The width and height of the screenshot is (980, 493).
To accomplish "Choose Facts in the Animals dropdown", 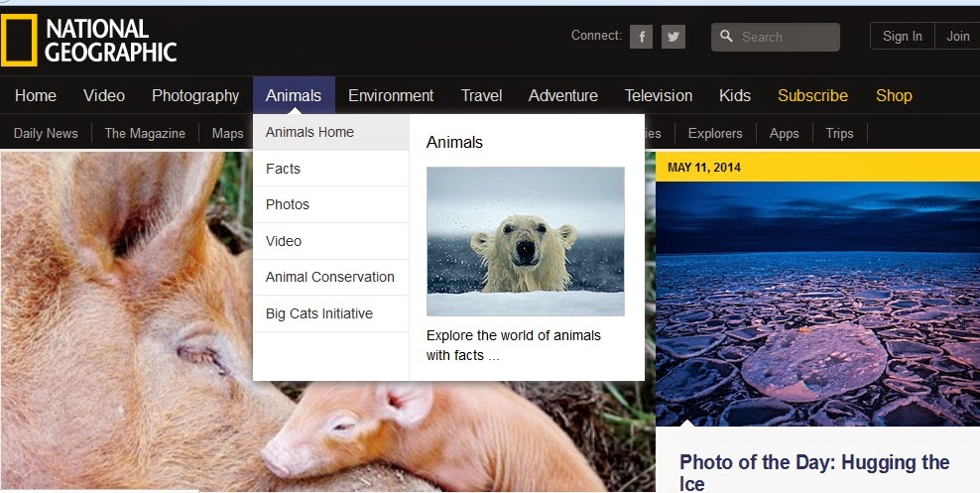I will pos(331,168).
